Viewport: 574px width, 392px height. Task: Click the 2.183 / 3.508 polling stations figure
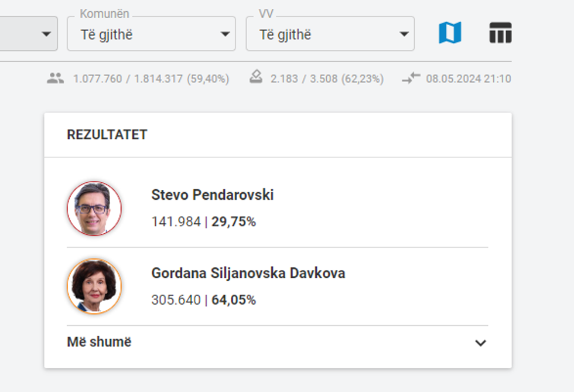click(327, 79)
